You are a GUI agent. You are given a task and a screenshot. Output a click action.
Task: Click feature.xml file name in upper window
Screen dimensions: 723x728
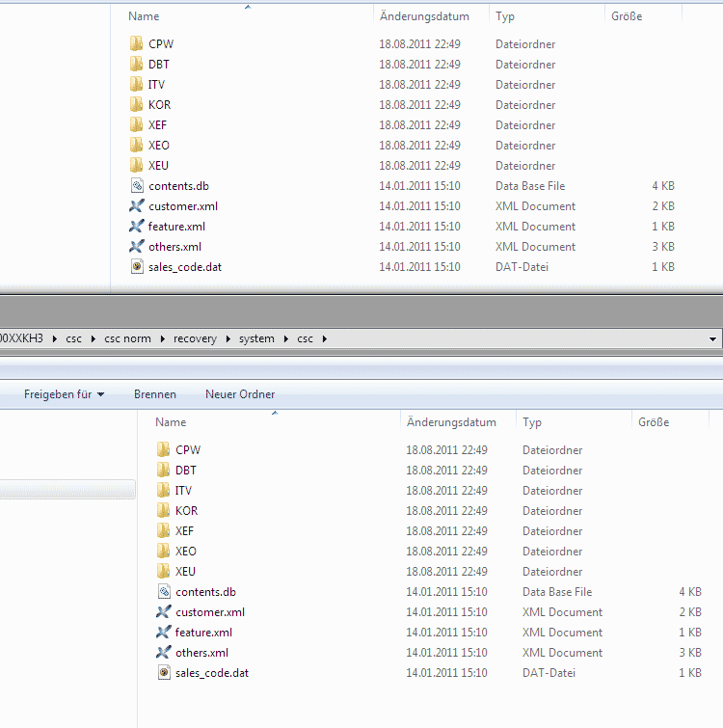176,226
